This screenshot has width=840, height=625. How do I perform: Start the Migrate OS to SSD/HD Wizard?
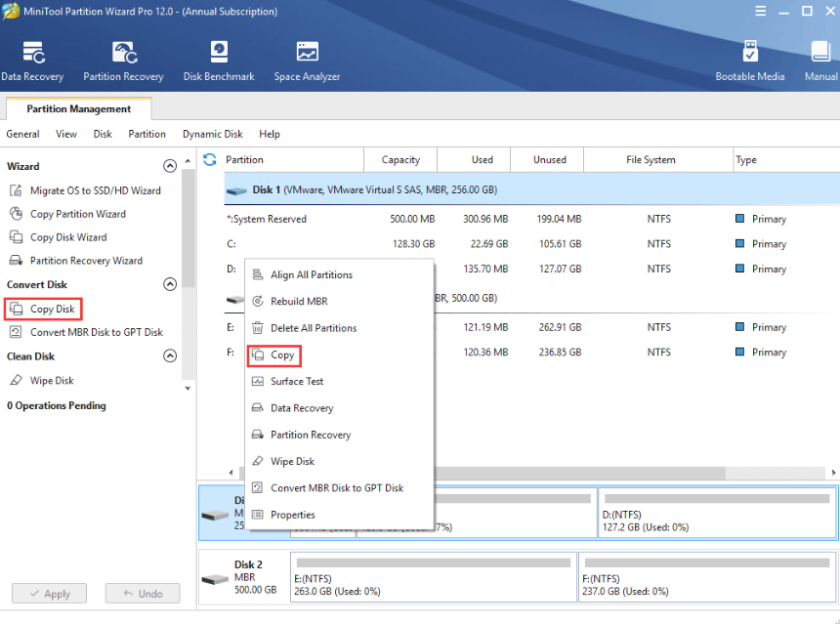[93, 189]
